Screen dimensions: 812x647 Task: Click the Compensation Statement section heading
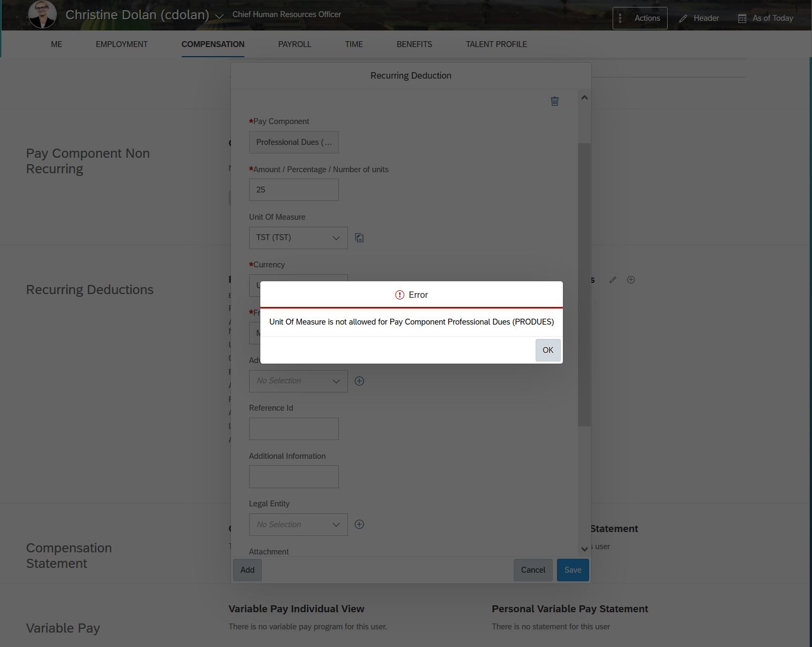[x=69, y=556]
